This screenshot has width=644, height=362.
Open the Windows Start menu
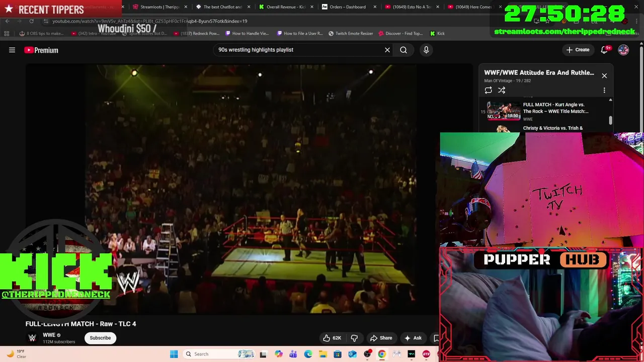174,354
